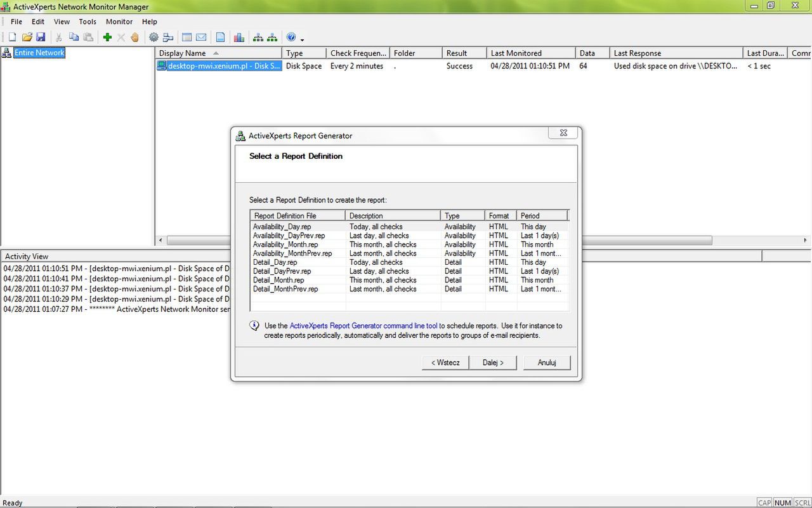
Task: Click the Success result cell
Action: pyautogui.click(x=459, y=66)
